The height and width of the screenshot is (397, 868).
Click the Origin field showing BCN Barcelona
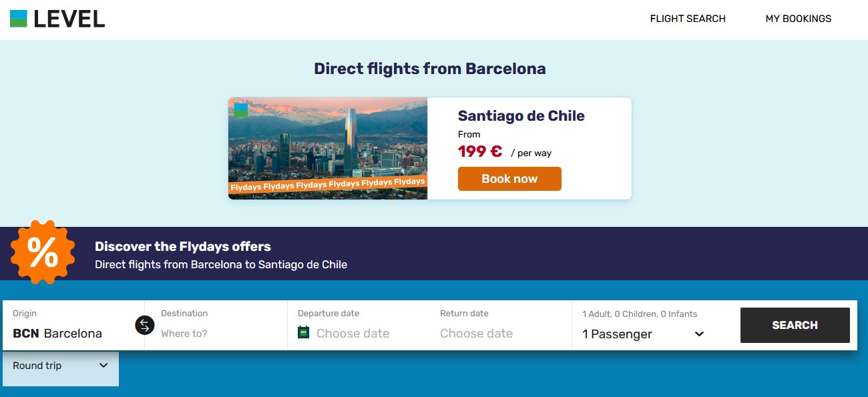coord(73,325)
